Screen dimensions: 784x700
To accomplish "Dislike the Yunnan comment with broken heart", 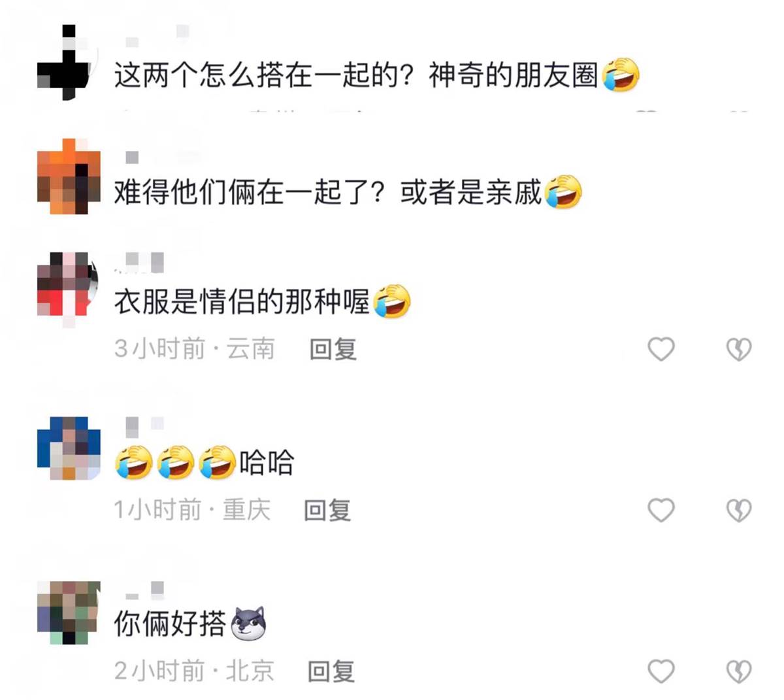I will pyautogui.click(x=739, y=350).
